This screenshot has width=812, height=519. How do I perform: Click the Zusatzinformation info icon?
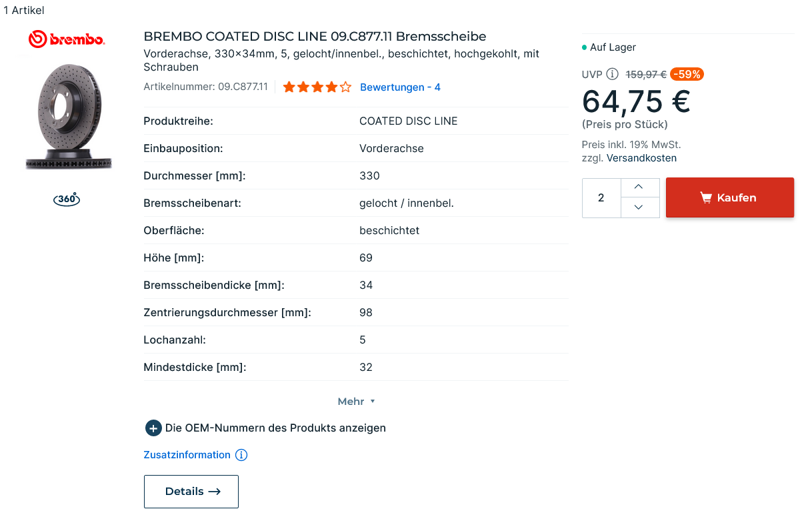coord(241,455)
